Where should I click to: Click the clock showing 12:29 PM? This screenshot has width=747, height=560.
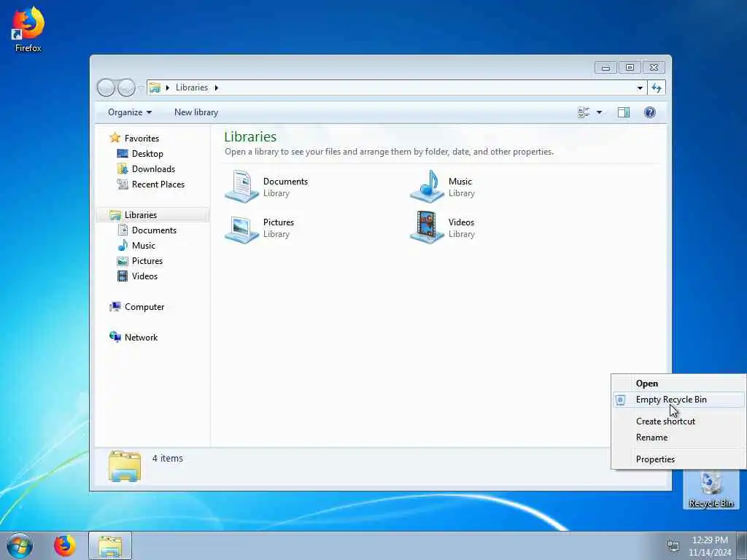710,540
